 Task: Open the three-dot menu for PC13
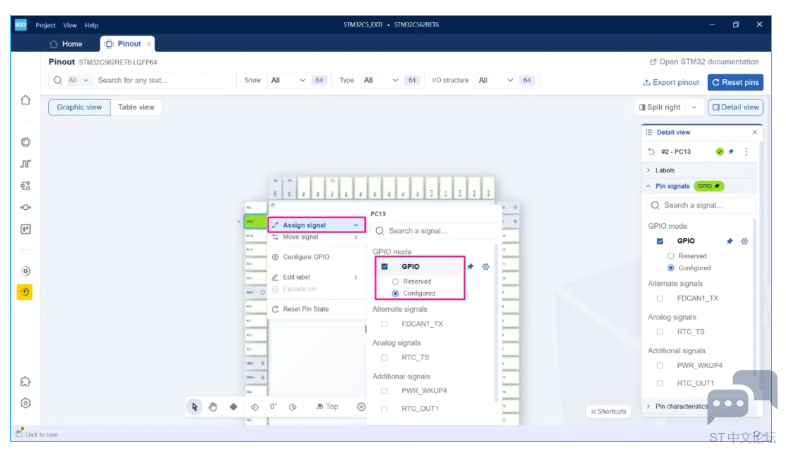click(x=746, y=151)
